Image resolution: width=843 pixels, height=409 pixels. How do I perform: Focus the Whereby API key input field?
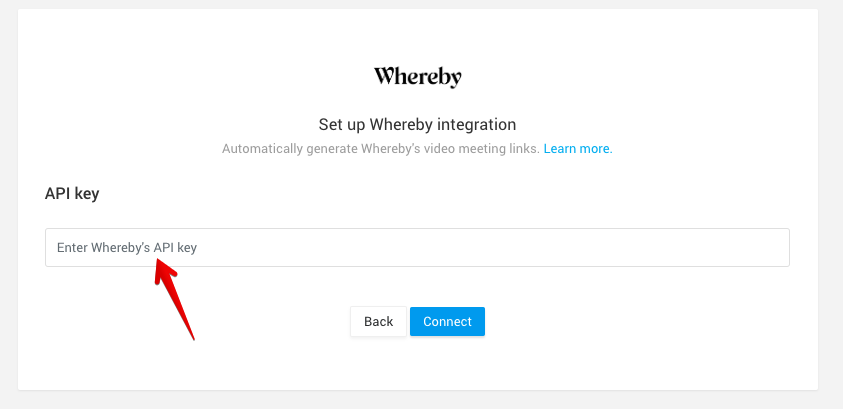(x=417, y=247)
